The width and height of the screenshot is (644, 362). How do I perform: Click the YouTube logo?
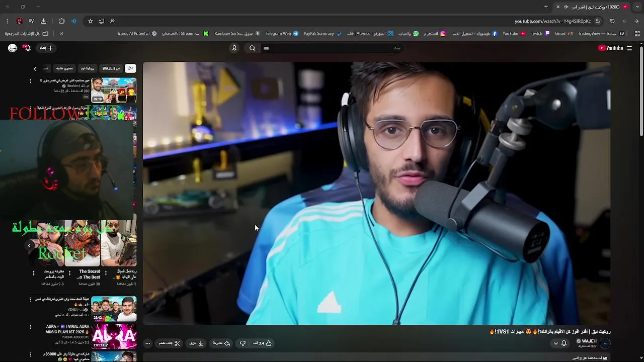coord(610,48)
